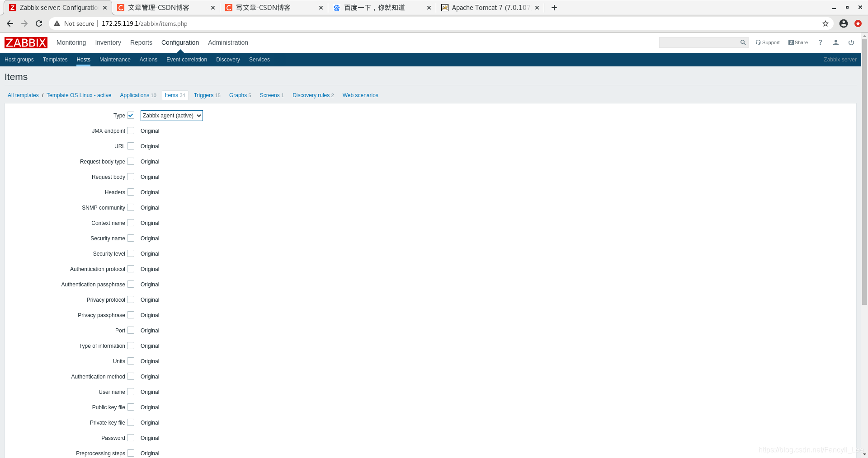Enable the User name checkbox

131,392
